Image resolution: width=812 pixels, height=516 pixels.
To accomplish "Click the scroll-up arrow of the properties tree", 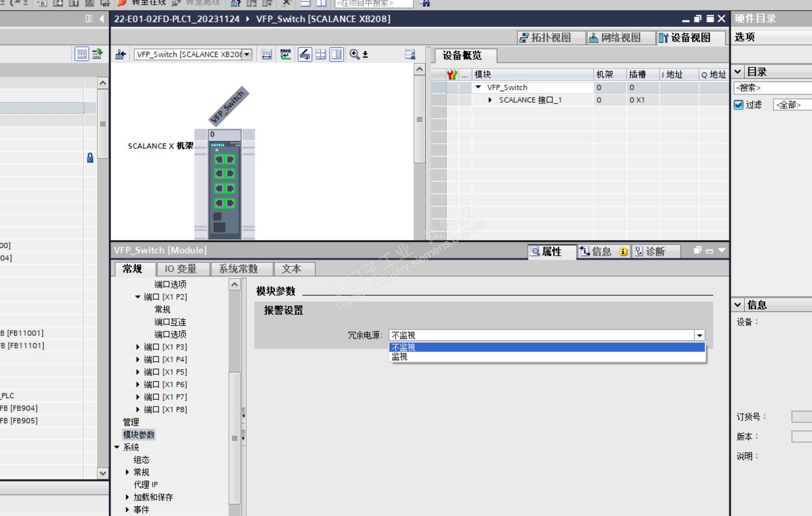I will coord(235,285).
